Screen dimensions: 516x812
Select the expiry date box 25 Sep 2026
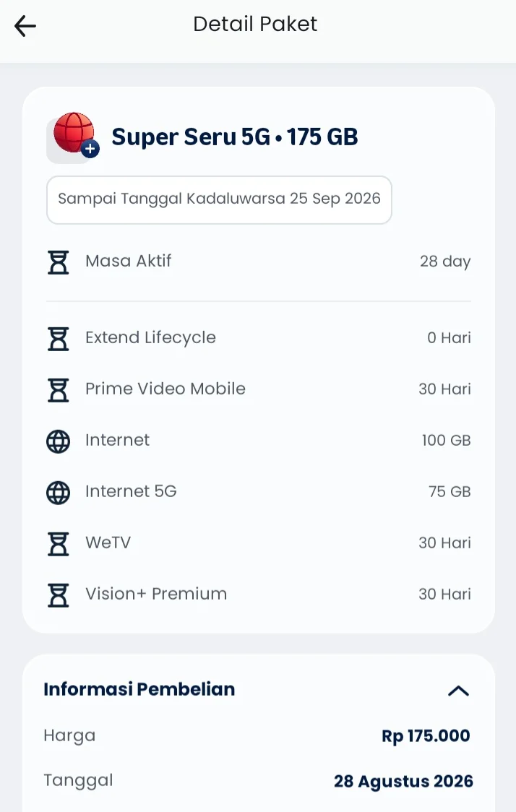click(219, 200)
